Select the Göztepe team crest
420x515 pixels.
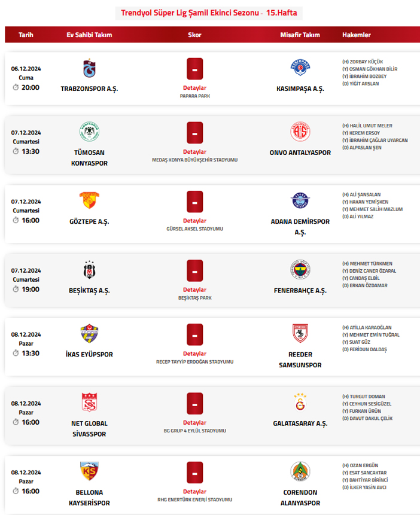coord(89,201)
